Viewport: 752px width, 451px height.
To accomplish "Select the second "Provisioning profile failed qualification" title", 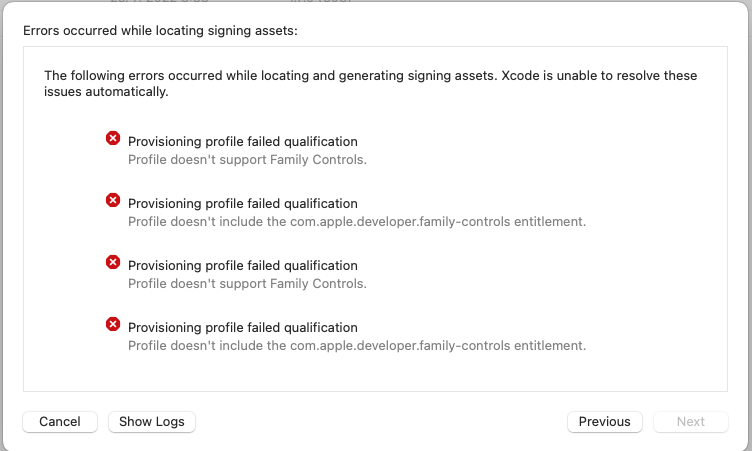I will (x=243, y=204).
